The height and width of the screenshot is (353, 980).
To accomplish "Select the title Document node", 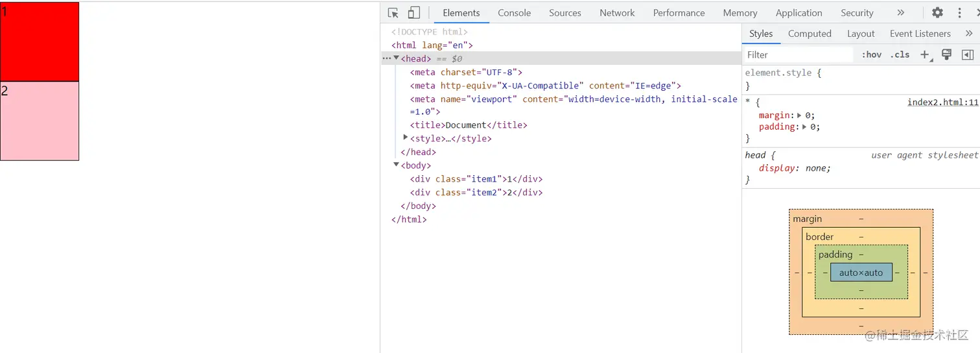I will click(469, 125).
